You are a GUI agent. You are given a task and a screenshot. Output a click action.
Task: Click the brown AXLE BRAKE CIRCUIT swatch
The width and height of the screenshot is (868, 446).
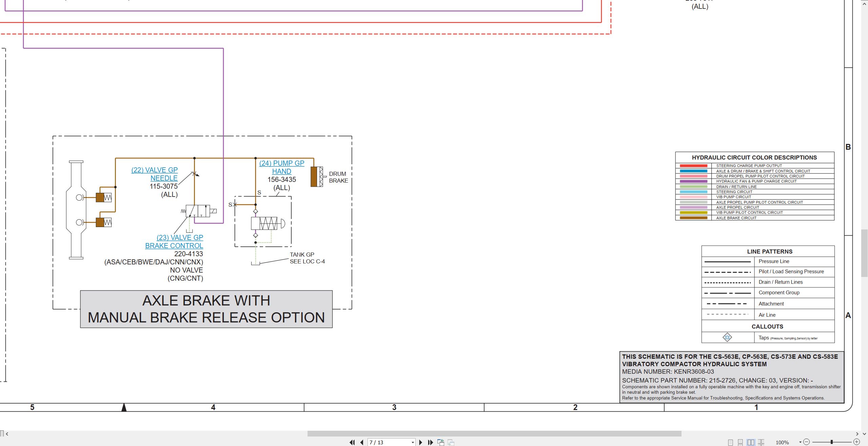click(x=693, y=218)
